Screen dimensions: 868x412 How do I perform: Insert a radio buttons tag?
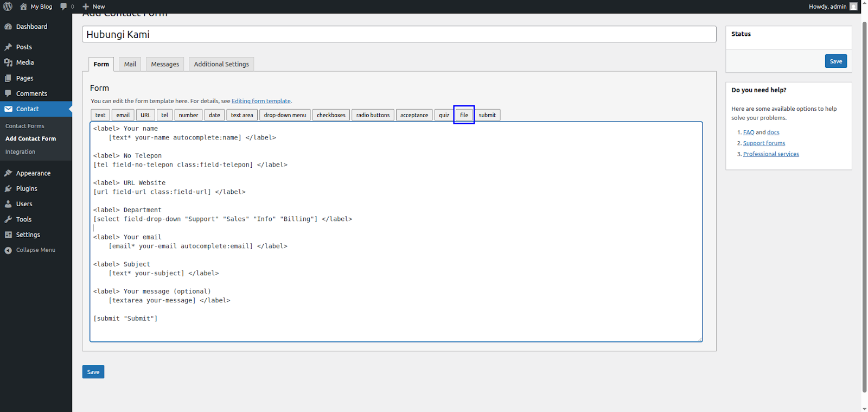373,115
